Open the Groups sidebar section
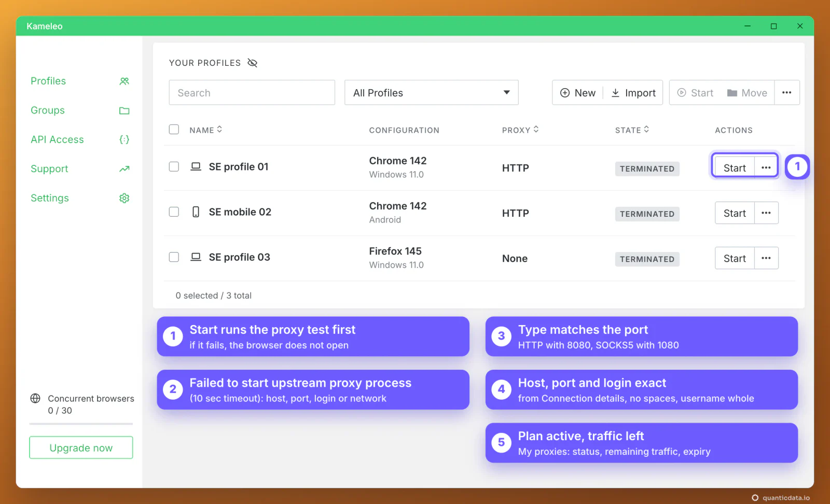 [x=80, y=110]
